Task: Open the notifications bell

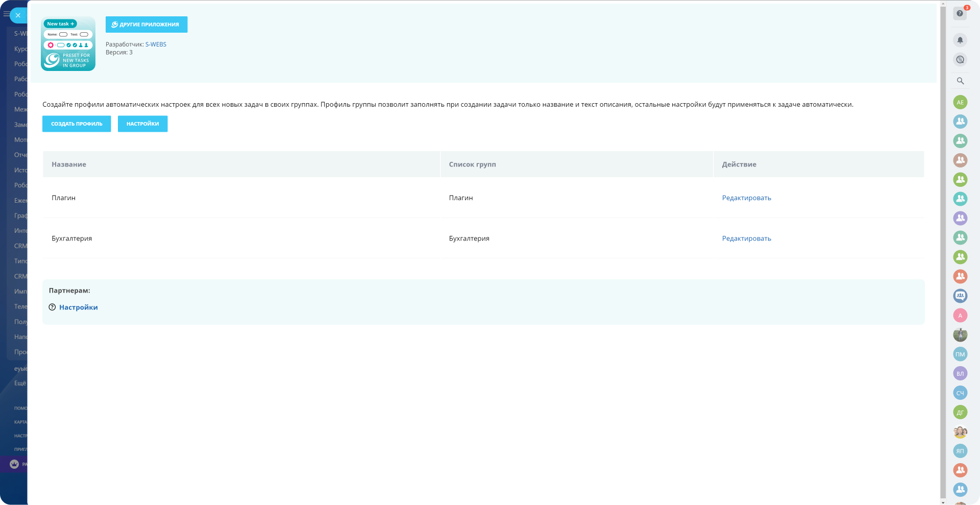Action: pyautogui.click(x=960, y=40)
